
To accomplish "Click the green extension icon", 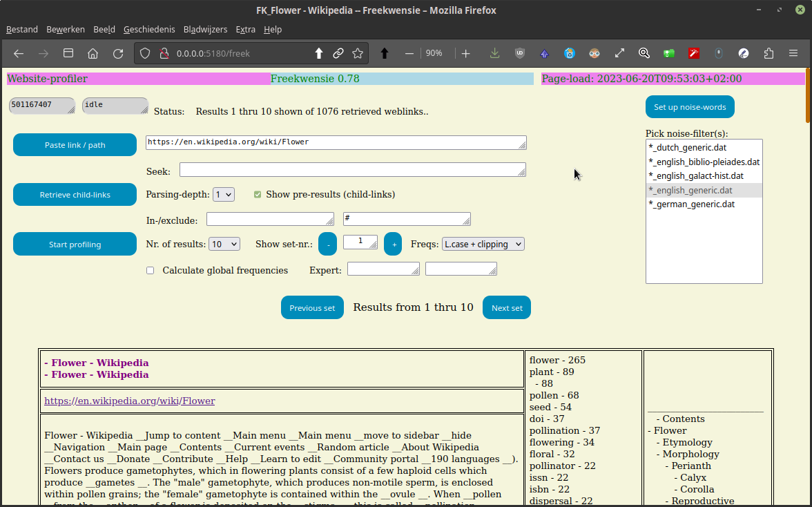I will tap(669, 53).
